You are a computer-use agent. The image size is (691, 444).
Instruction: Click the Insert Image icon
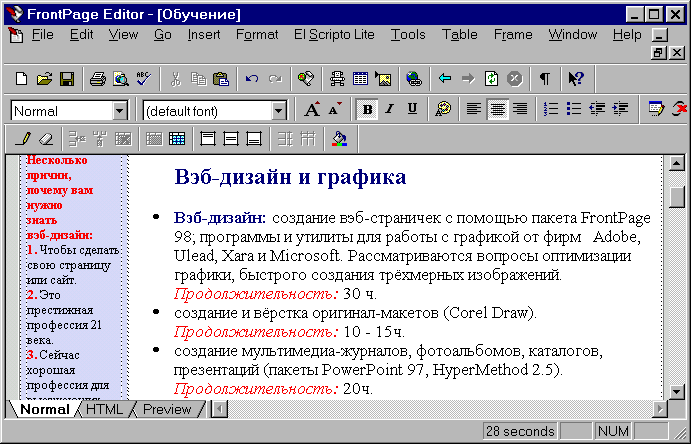click(x=383, y=78)
